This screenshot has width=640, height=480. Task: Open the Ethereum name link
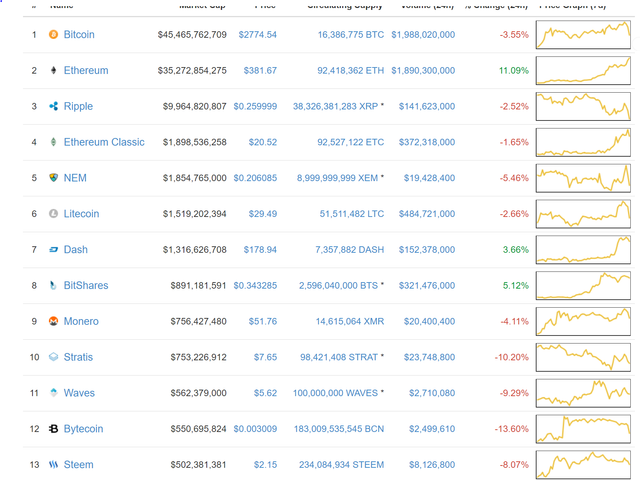pos(86,71)
